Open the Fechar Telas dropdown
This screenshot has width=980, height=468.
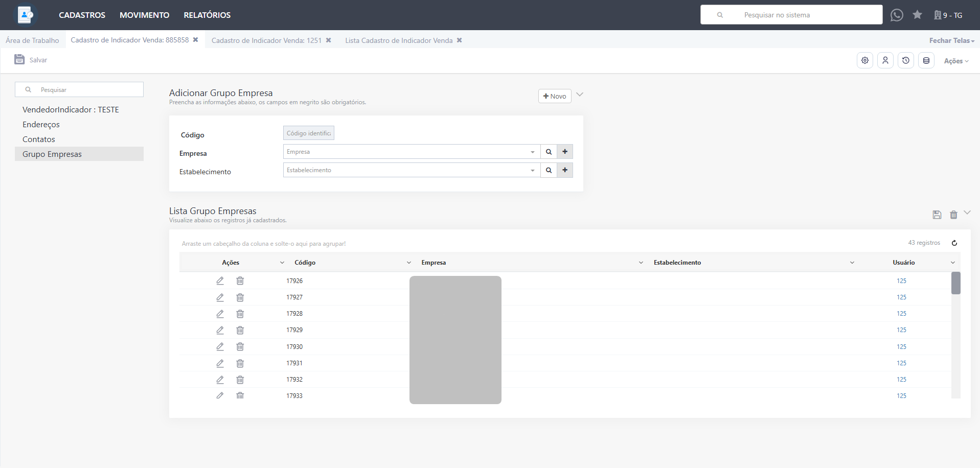[952, 40]
